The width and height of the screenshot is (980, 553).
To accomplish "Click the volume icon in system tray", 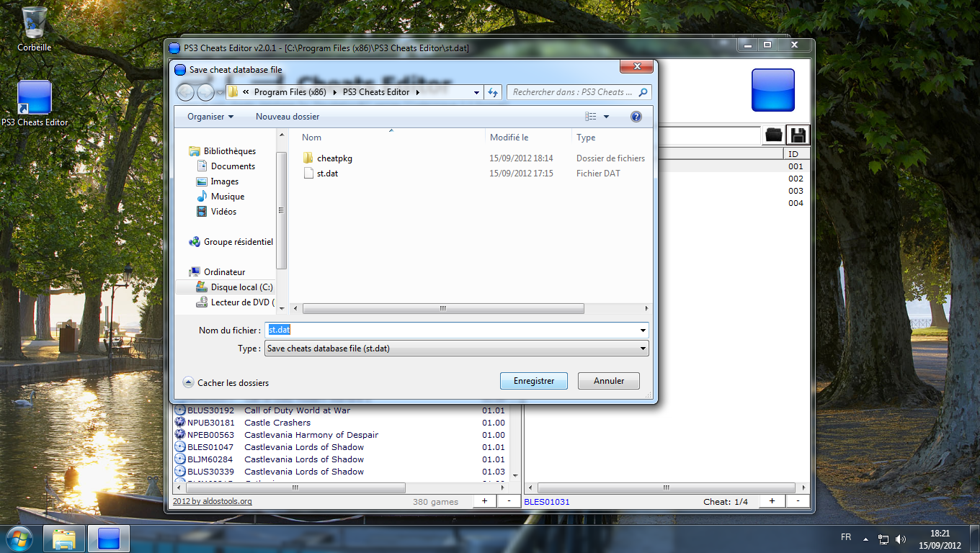I will pyautogui.click(x=900, y=539).
